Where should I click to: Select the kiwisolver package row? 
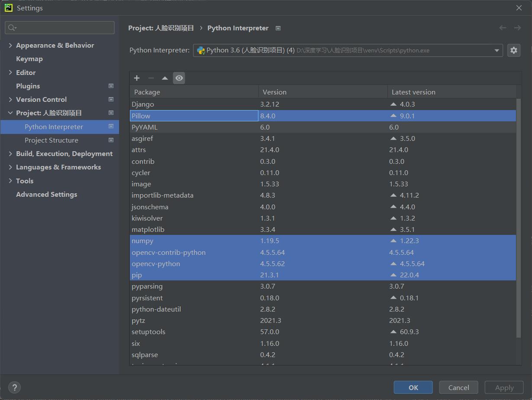(x=323, y=218)
